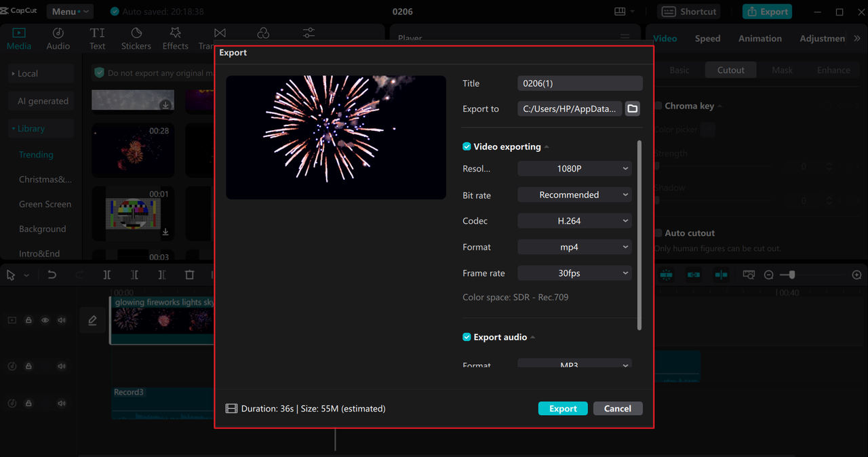Open the Media tab
The image size is (868, 457).
19,39
